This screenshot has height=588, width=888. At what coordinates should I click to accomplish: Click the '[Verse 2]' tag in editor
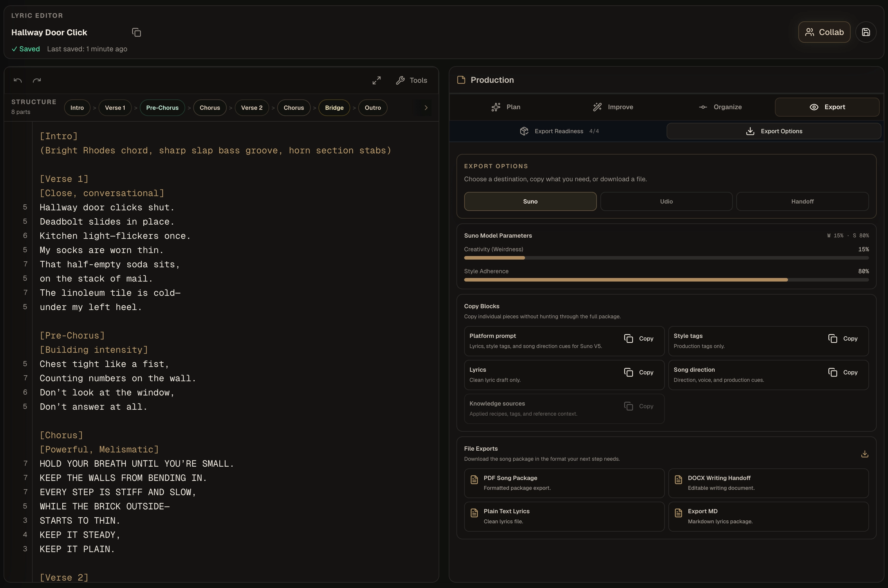click(x=64, y=578)
